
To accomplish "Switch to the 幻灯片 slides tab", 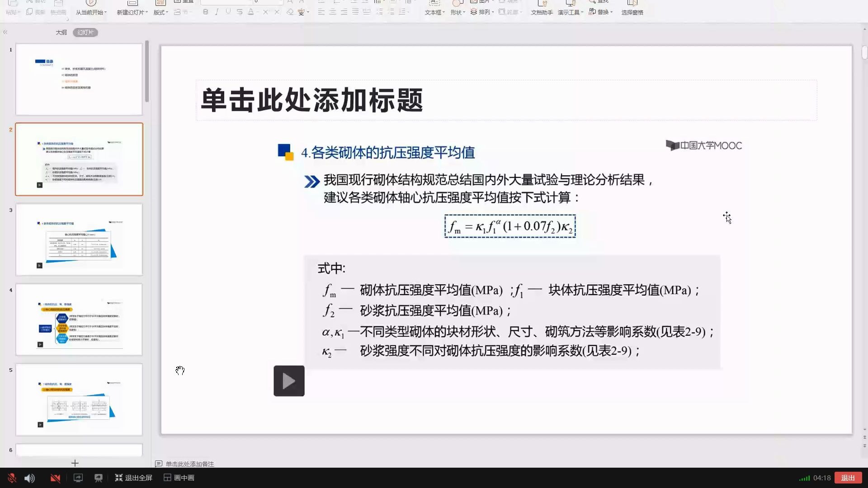I will point(85,33).
